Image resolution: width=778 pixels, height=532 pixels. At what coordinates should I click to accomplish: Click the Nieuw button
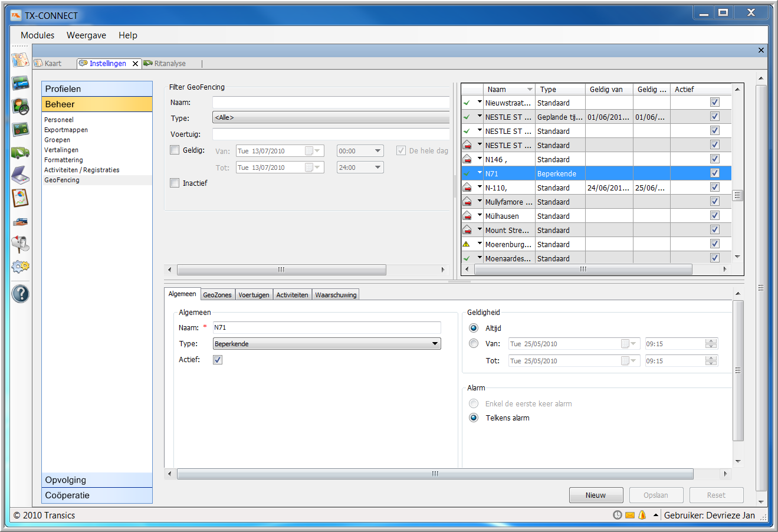[596, 495]
